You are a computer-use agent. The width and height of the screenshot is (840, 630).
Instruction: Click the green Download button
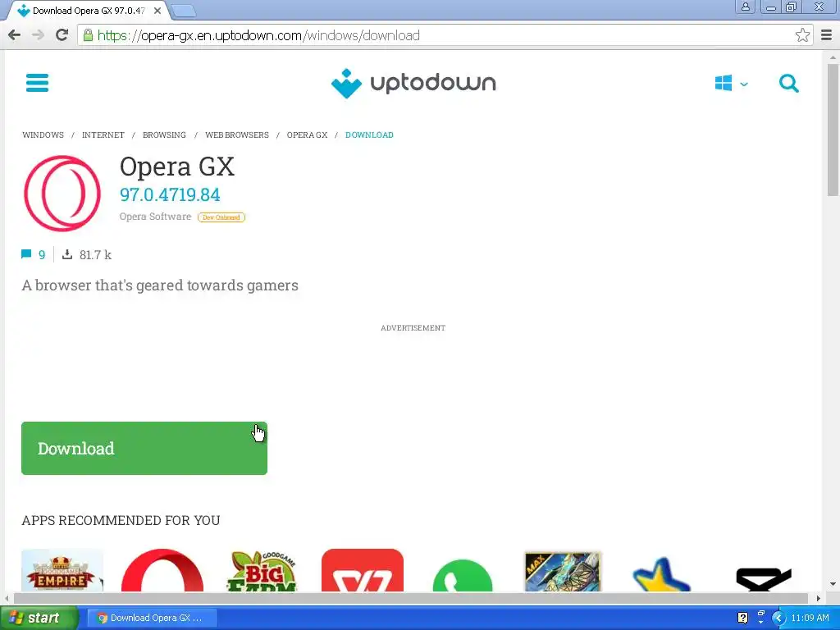[144, 449]
